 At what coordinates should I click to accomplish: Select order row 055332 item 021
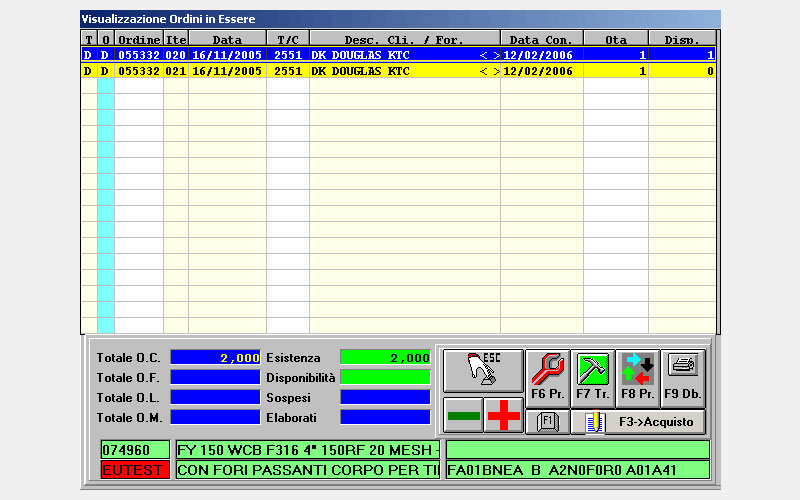tap(398, 71)
